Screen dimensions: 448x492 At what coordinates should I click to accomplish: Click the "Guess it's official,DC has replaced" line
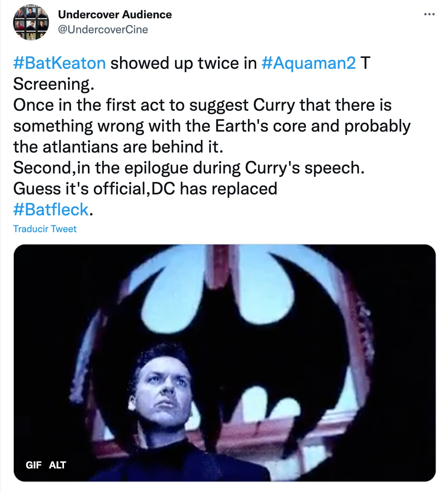[x=145, y=189]
